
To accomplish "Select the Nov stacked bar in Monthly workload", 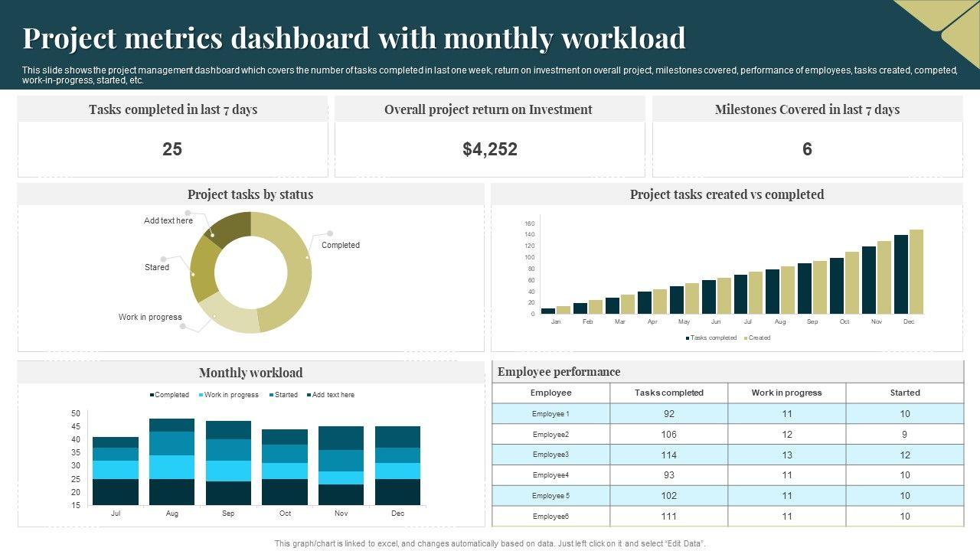I will pyautogui.click(x=341, y=465).
